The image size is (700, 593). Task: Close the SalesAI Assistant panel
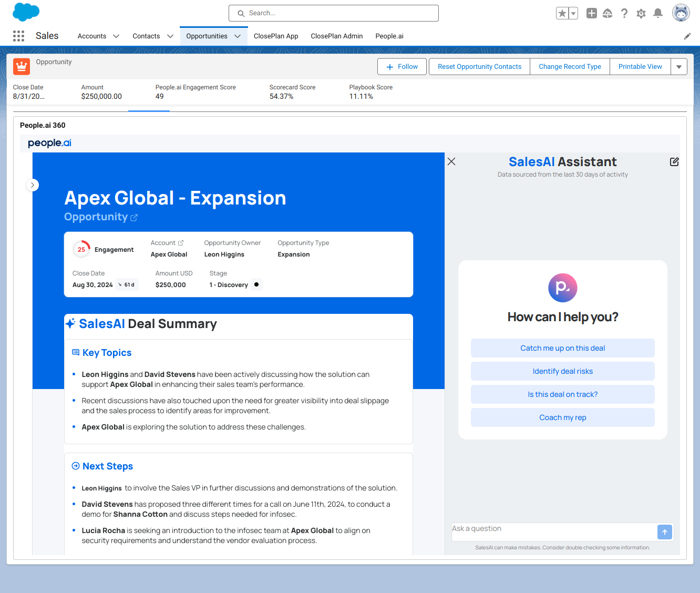[451, 161]
